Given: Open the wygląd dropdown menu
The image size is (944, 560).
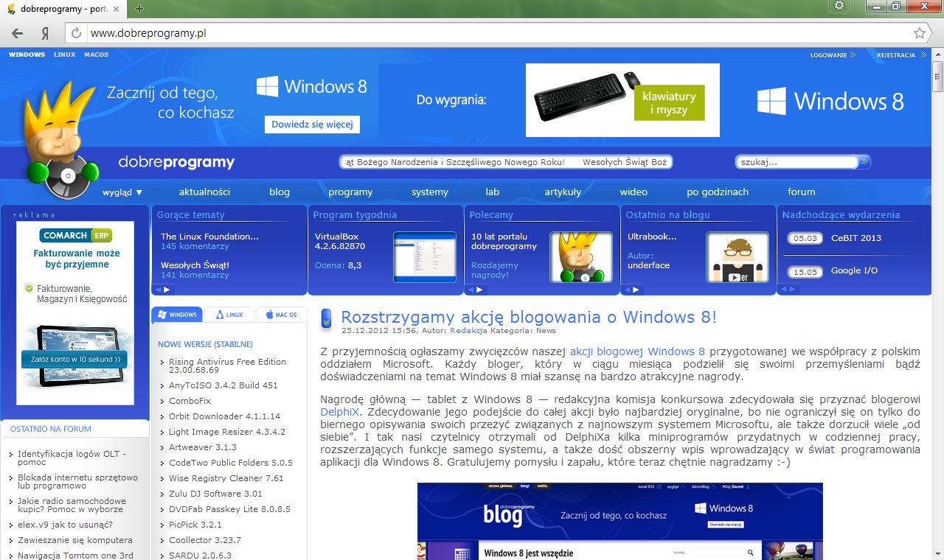Looking at the screenshot, I should coord(122,192).
